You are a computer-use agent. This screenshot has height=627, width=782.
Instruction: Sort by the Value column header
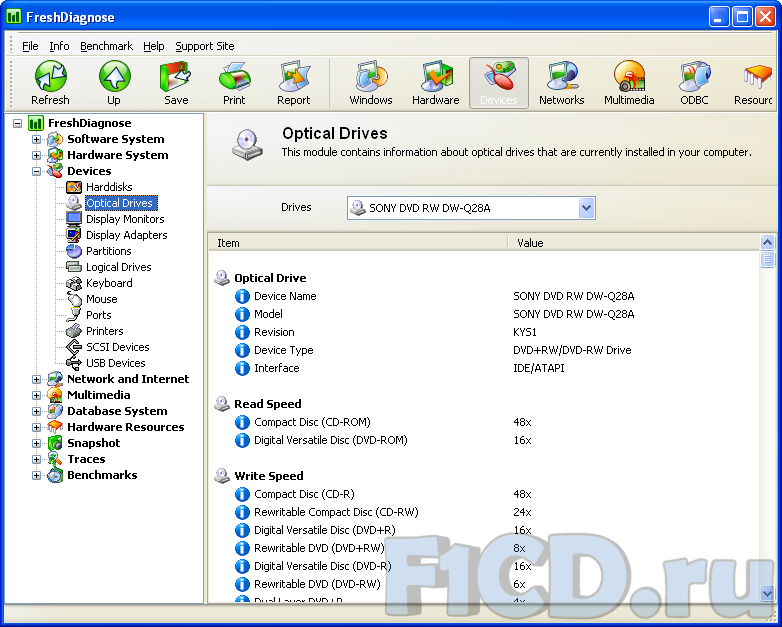[x=633, y=243]
